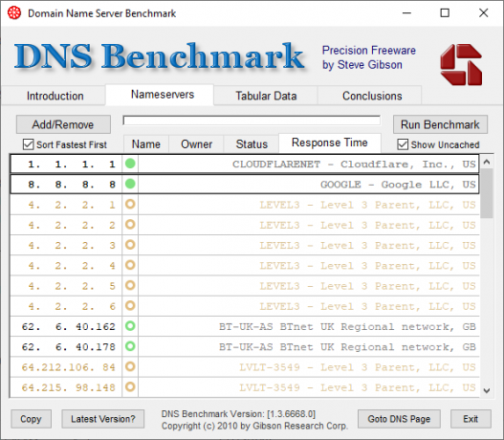Toggle the Show Uncached checkbox
The image size is (504, 440).
[403, 144]
